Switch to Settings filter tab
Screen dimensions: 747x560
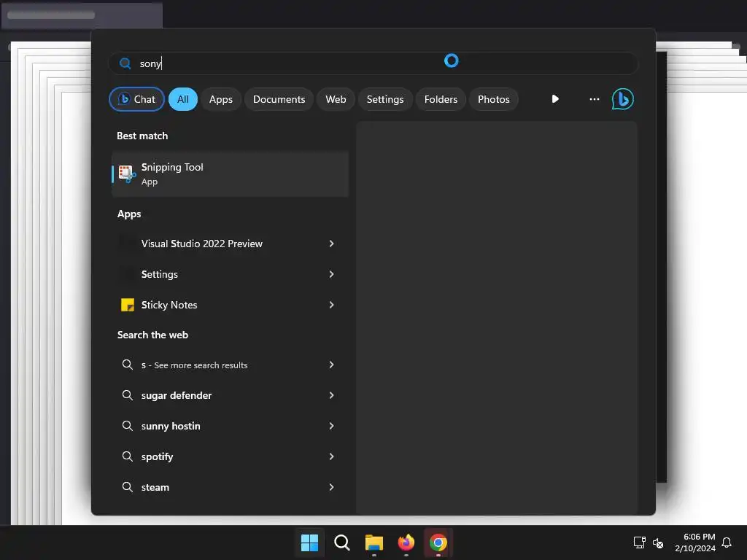(x=385, y=99)
